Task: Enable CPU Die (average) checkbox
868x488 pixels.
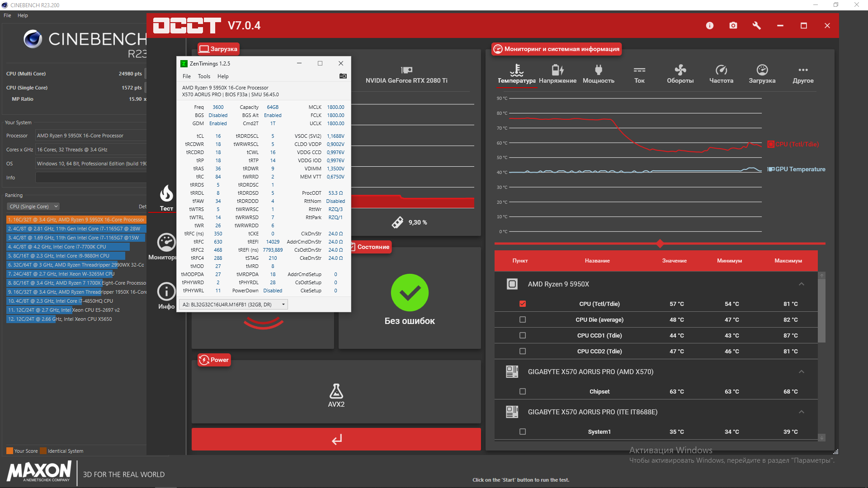Action: coord(523,319)
